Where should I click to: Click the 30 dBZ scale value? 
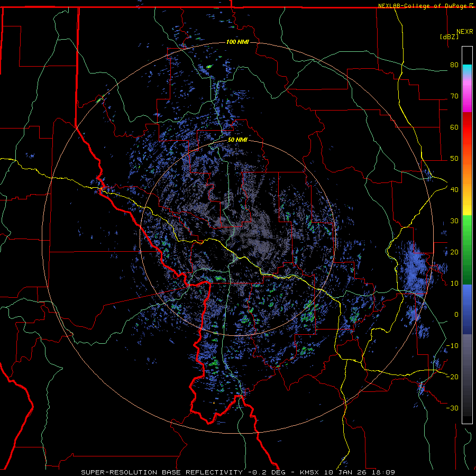454,221
